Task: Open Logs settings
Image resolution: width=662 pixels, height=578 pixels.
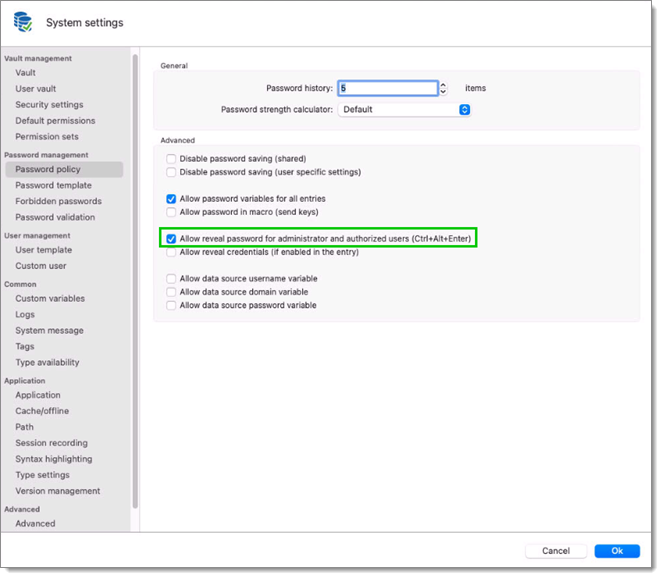Action: (25, 315)
